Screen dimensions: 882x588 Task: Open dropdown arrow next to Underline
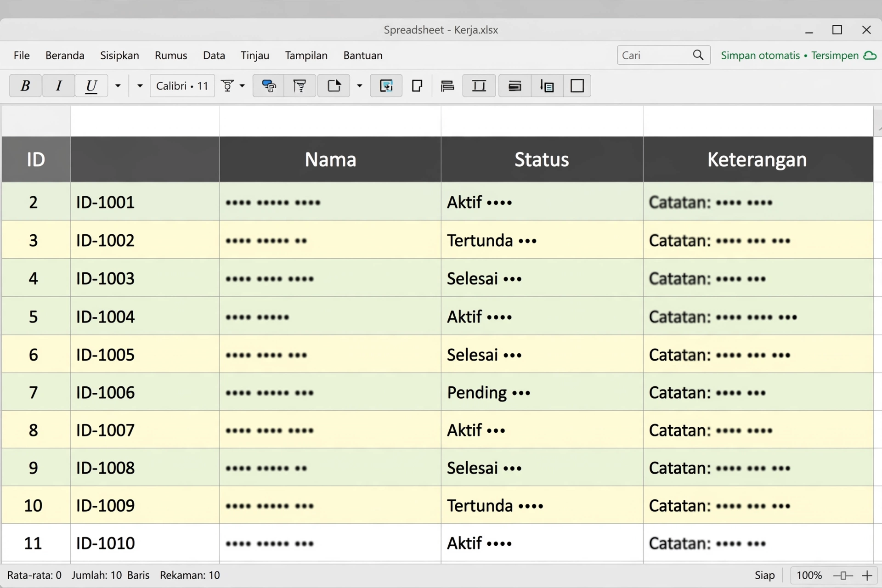click(x=118, y=86)
